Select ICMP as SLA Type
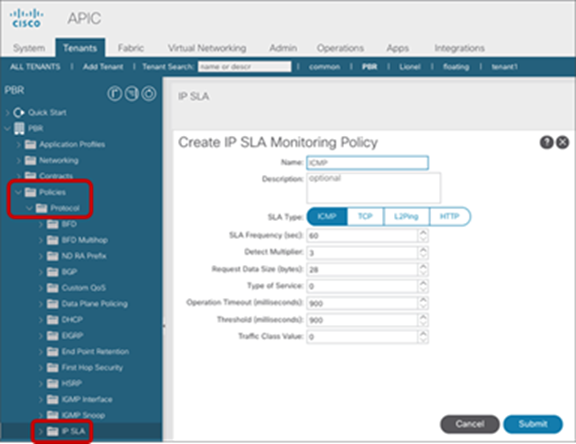 [x=327, y=216]
